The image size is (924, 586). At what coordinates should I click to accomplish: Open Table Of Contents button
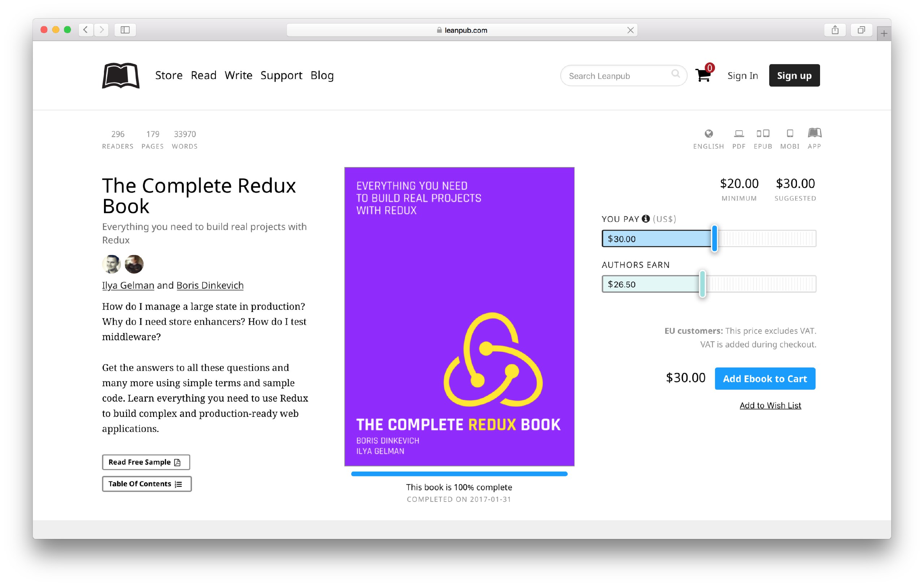pos(147,483)
